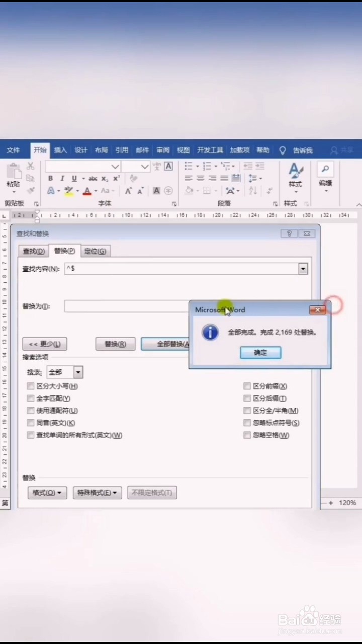Toggle Underline formatting

coord(74,179)
